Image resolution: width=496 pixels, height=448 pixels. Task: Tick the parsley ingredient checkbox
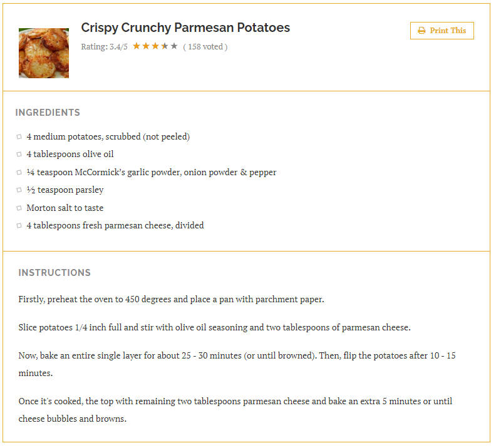pos(19,190)
